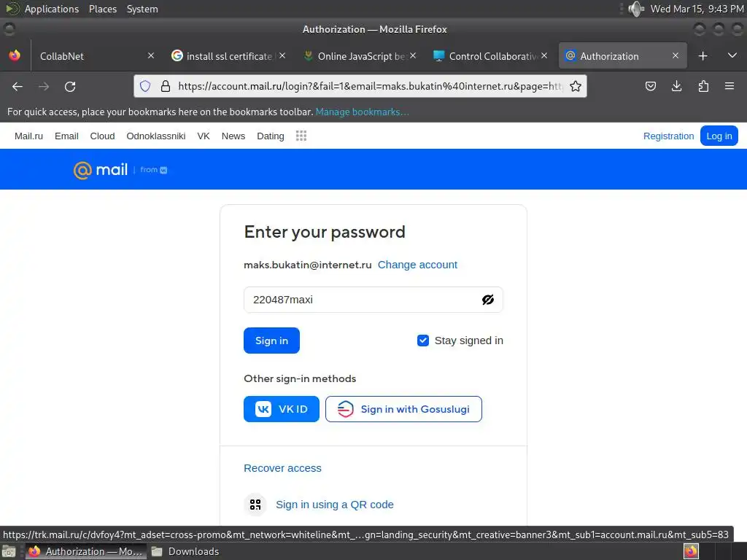Screen dimensions: 747x560
Task: Open the News navbar link
Action: point(233,136)
